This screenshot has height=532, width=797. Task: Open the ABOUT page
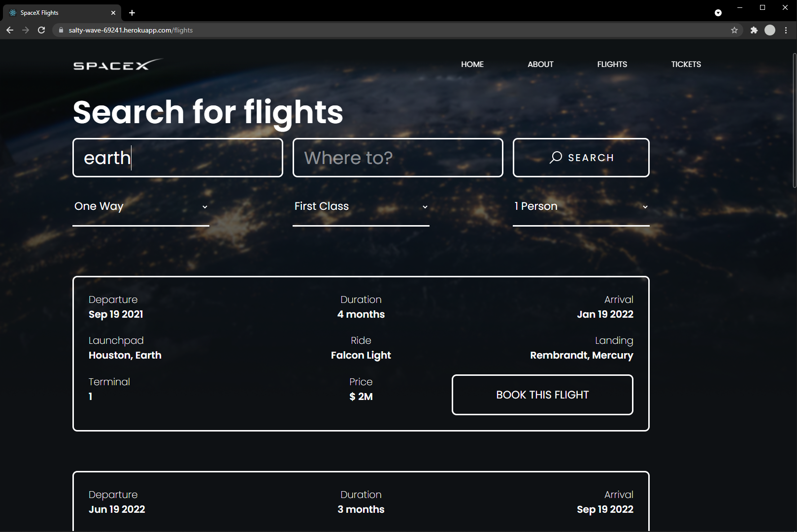(x=540, y=64)
